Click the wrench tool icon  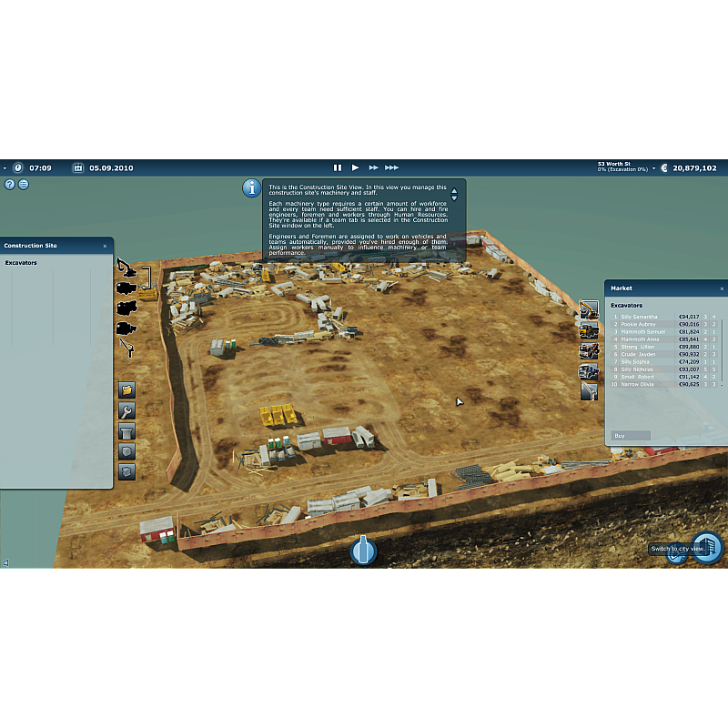click(126, 410)
